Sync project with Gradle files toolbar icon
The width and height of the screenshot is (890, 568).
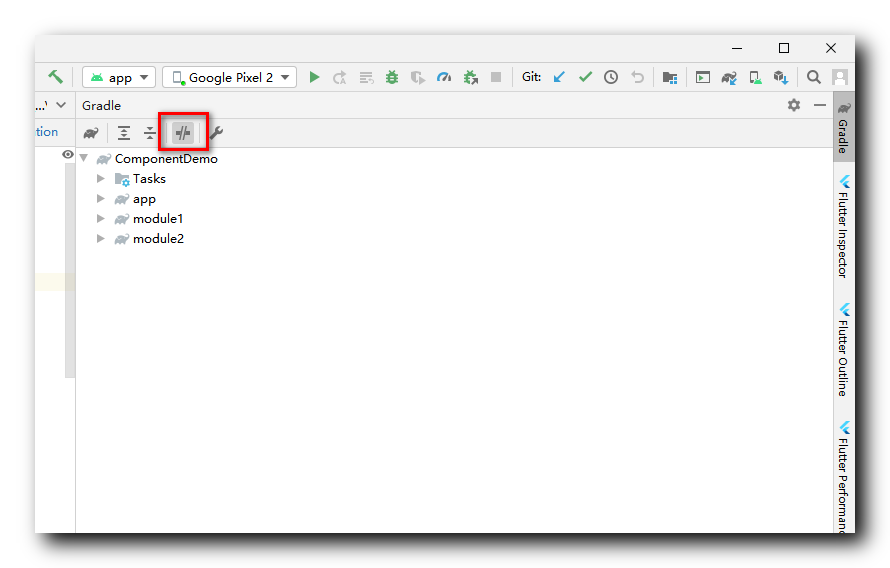point(729,78)
